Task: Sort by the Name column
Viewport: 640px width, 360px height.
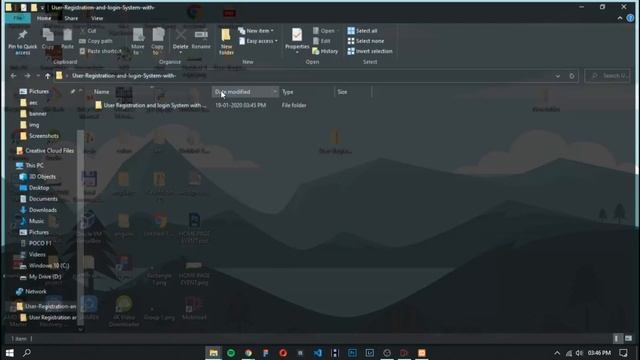Action: pos(102,92)
